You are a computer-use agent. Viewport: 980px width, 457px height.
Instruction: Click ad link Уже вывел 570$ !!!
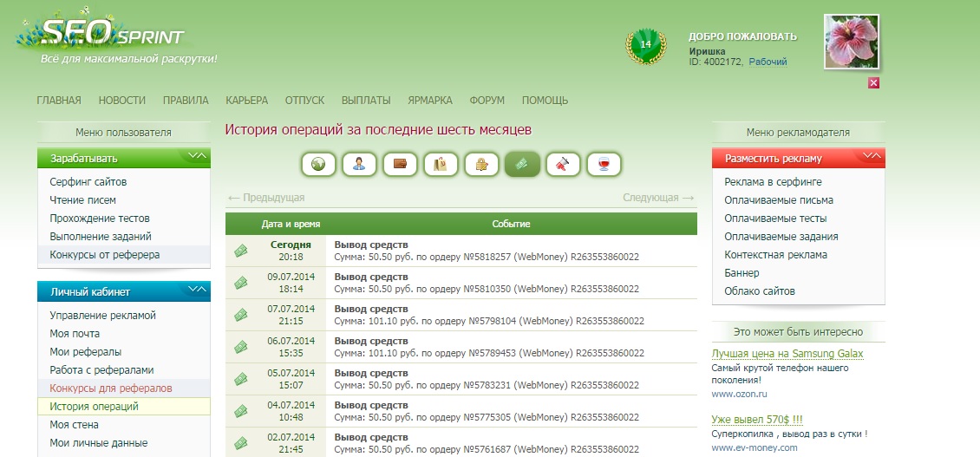757,419
